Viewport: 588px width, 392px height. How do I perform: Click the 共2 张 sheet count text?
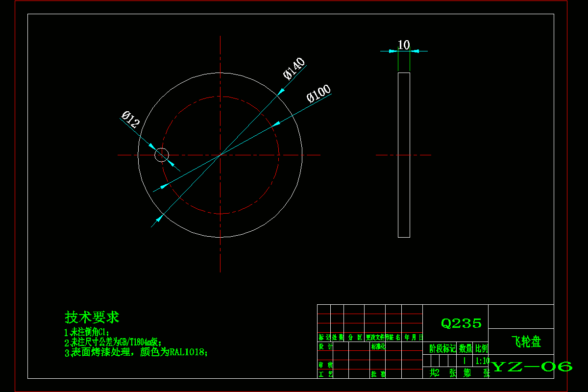[443, 373]
